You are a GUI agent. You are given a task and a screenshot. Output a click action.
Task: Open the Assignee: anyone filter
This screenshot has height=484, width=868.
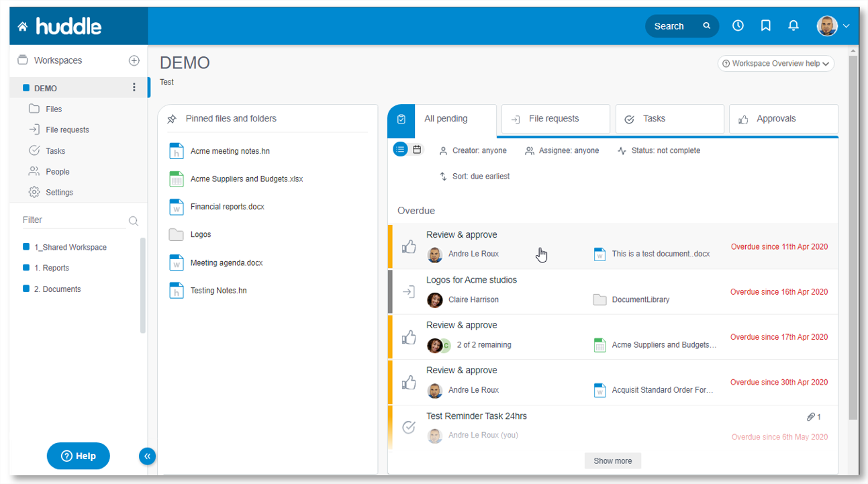coord(562,150)
